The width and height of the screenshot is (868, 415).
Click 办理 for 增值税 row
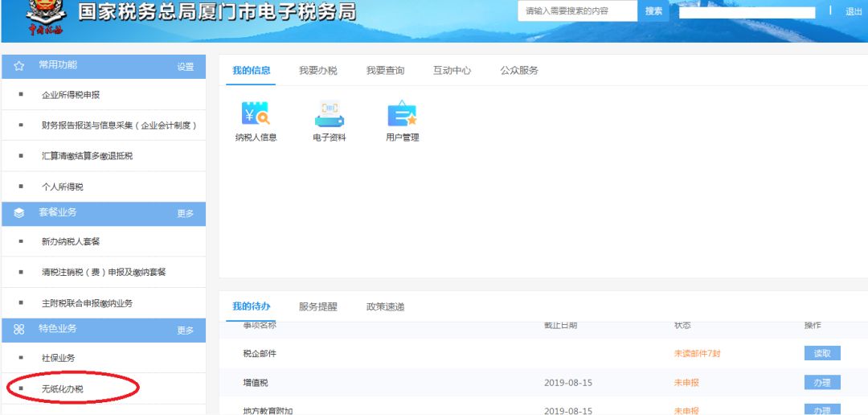point(822,383)
